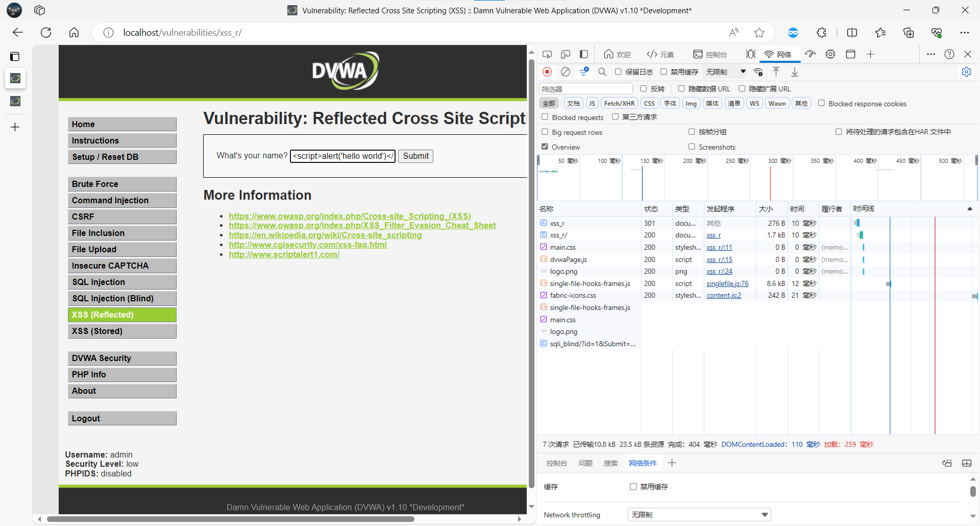Stop recording network log
980x526 pixels.
[547, 72]
